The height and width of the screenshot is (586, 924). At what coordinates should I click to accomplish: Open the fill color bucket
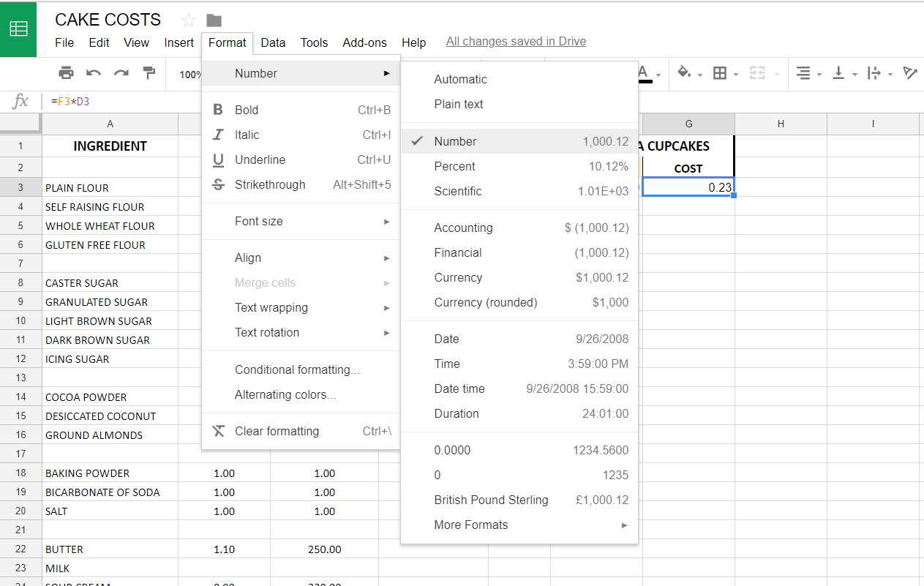point(684,72)
